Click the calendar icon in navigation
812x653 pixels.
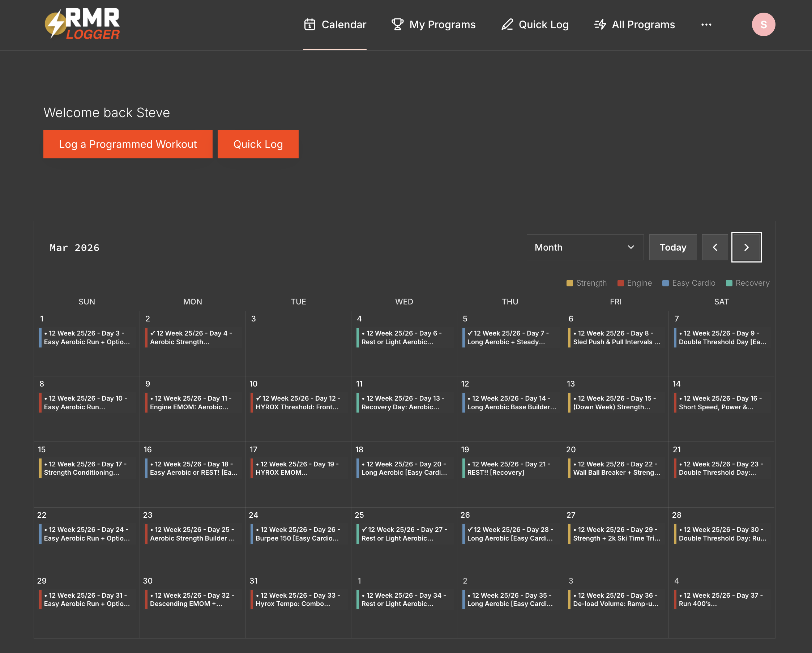click(309, 25)
